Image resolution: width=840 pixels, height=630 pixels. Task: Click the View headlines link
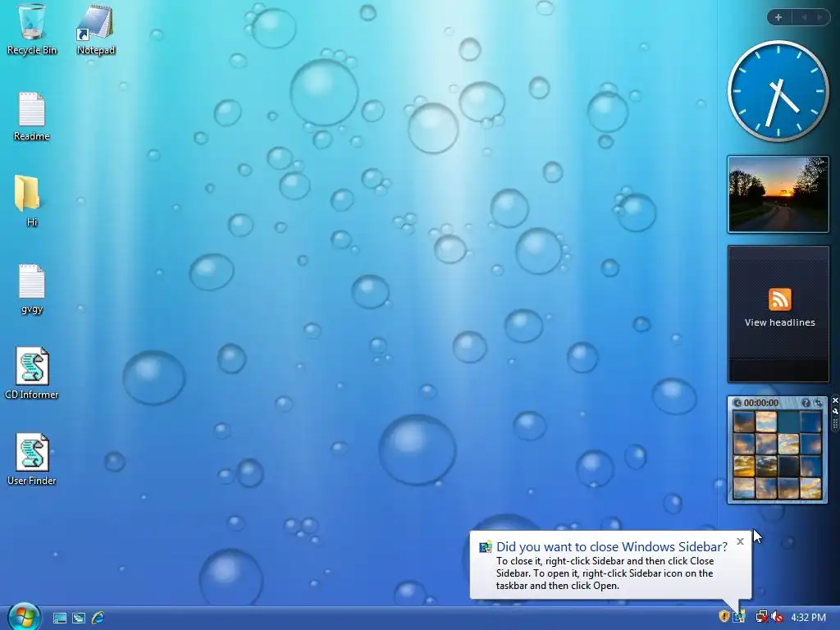pyautogui.click(x=779, y=322)
